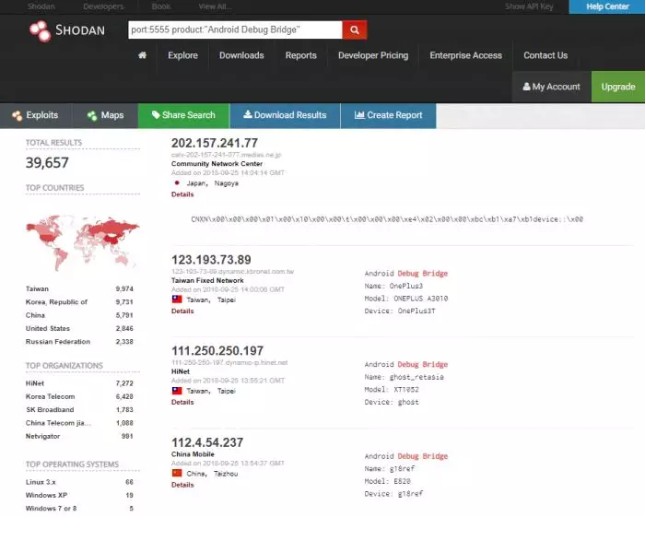Click the Shodan logo icon
The width and height of the screenshot is (646, 551).
click(39, 32)
